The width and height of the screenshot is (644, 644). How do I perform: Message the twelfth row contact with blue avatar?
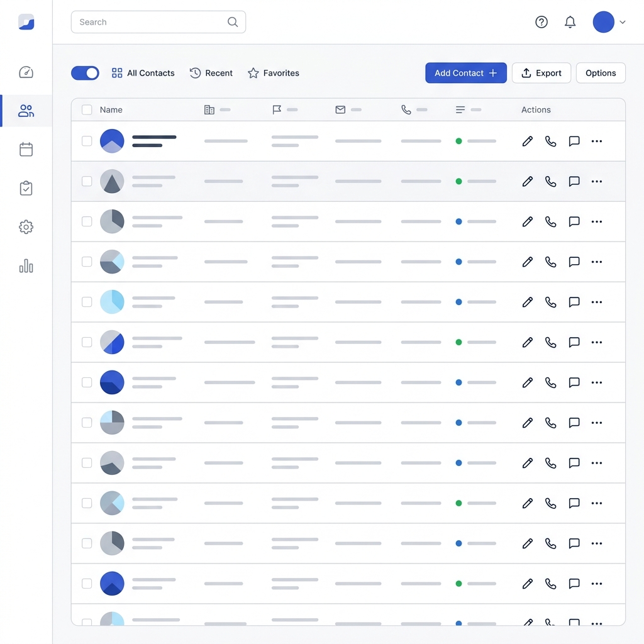coord(574,584)
